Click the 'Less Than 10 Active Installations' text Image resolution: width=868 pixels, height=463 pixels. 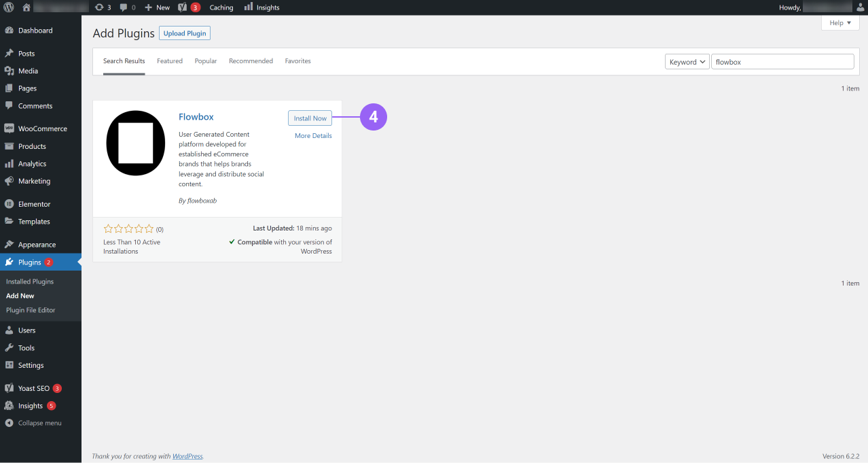(x=132, y=247)
